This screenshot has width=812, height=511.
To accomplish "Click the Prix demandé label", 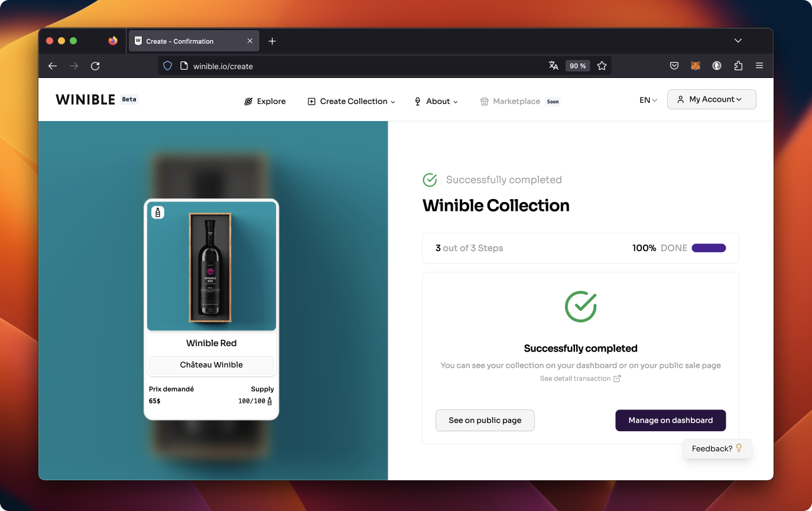I will [x=171, y=389].
